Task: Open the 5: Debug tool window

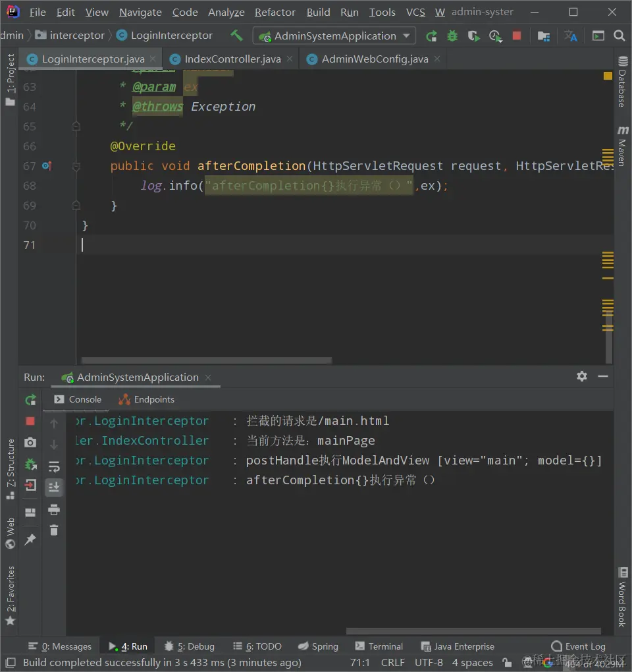Action: coord(189,646)
